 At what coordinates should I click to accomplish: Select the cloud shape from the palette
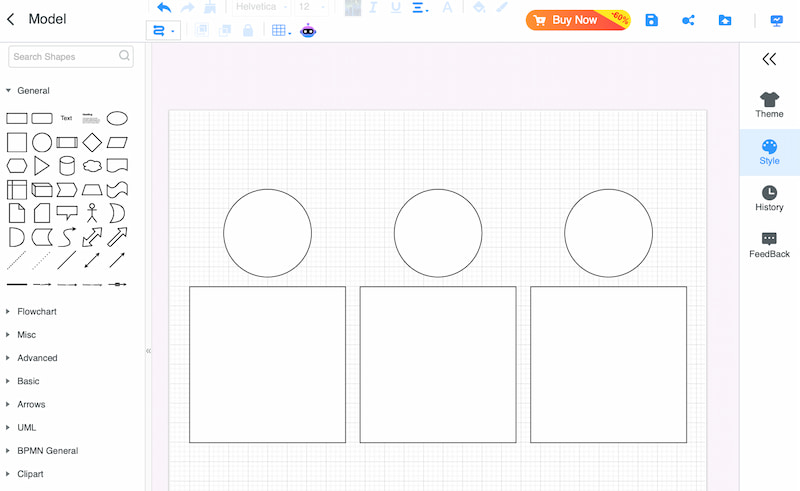click(x=92, y=166)
